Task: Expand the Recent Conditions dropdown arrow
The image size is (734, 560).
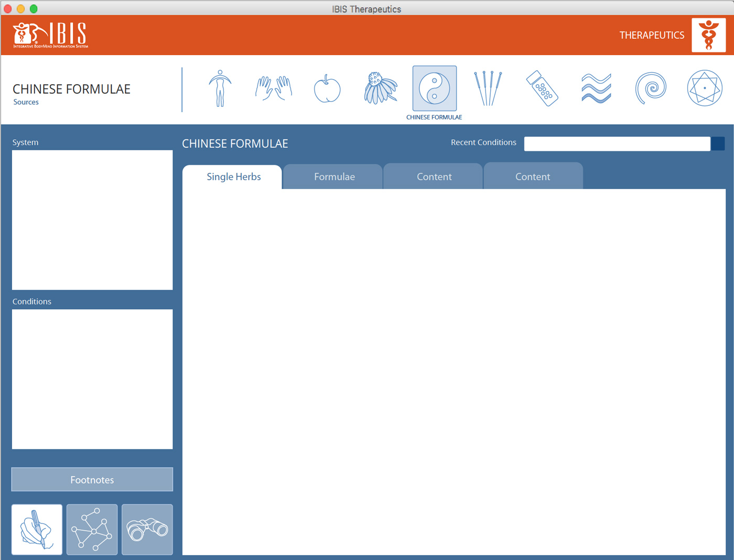Action: click(718, 144)
